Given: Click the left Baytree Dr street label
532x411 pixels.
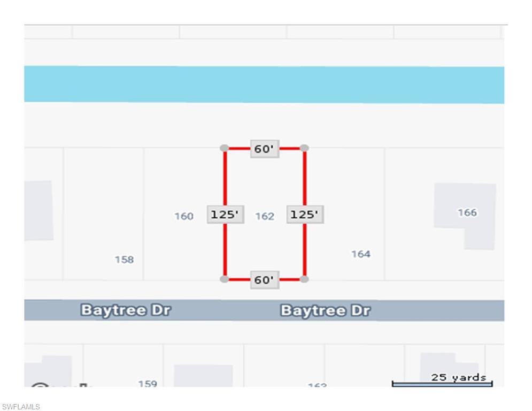Looking at the screenshot, I should pyautogui.click(x=126, y=310).
